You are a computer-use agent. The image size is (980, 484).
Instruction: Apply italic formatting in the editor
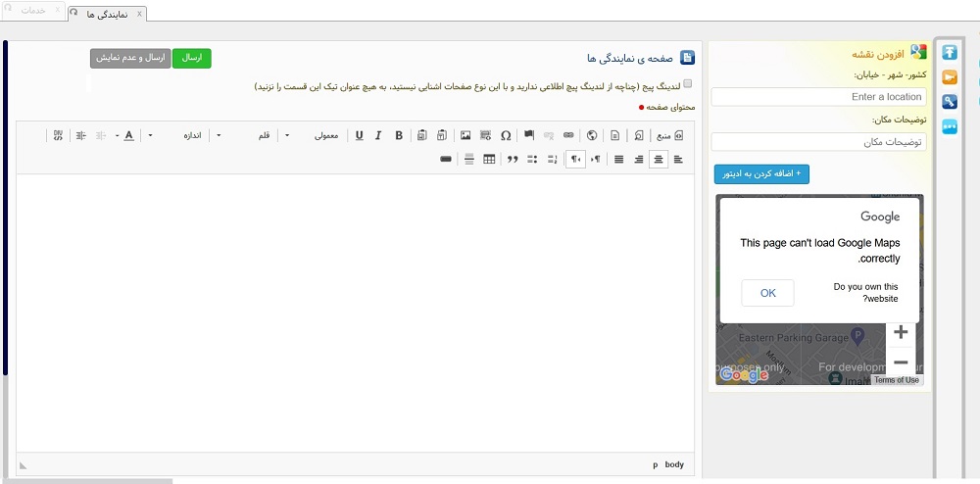pos(378,135)
